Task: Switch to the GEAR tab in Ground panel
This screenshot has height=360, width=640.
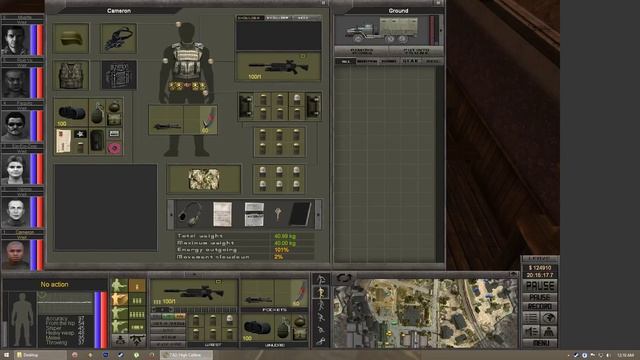Action: pyautogui.click(x=410, y=61)
